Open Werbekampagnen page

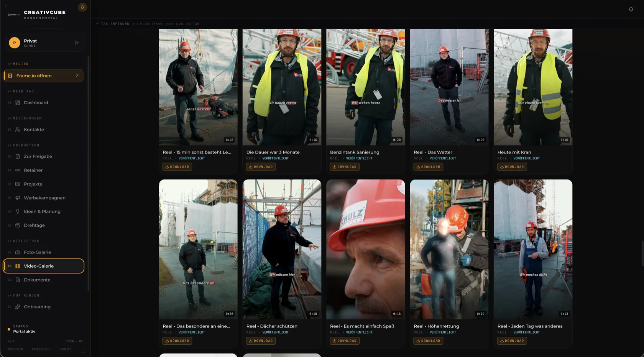(43, 198)
